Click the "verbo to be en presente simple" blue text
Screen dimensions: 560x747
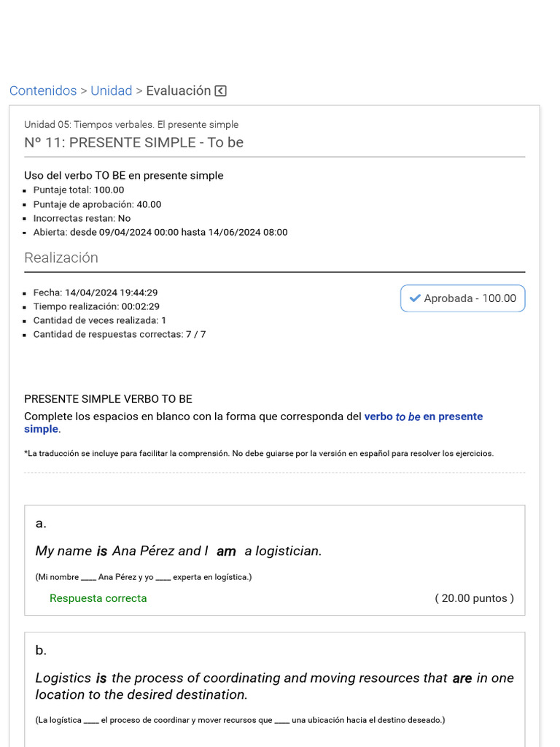(x=423, y=417)
